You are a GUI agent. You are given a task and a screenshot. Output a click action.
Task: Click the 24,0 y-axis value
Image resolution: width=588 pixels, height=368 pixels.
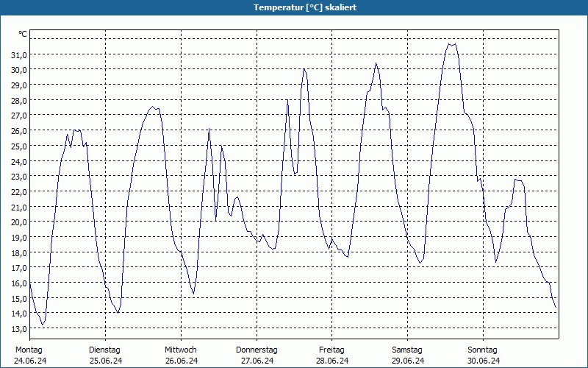coord(19,161)
